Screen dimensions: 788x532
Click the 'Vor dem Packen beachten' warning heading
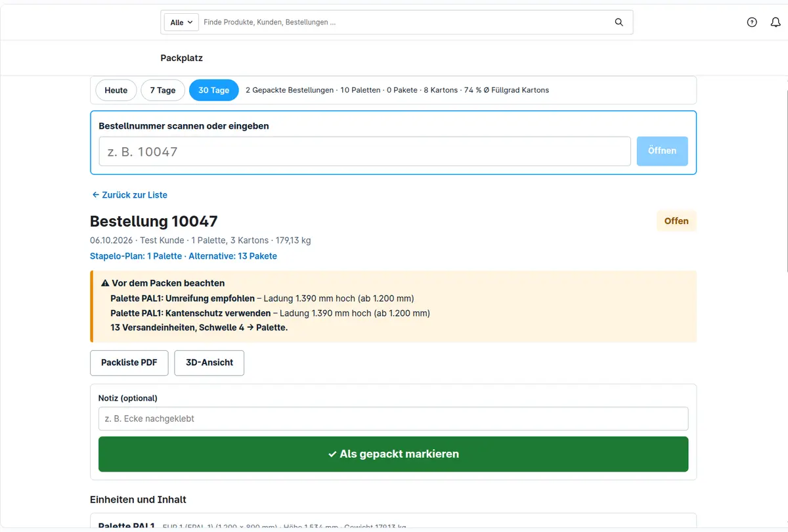point(163,283)
